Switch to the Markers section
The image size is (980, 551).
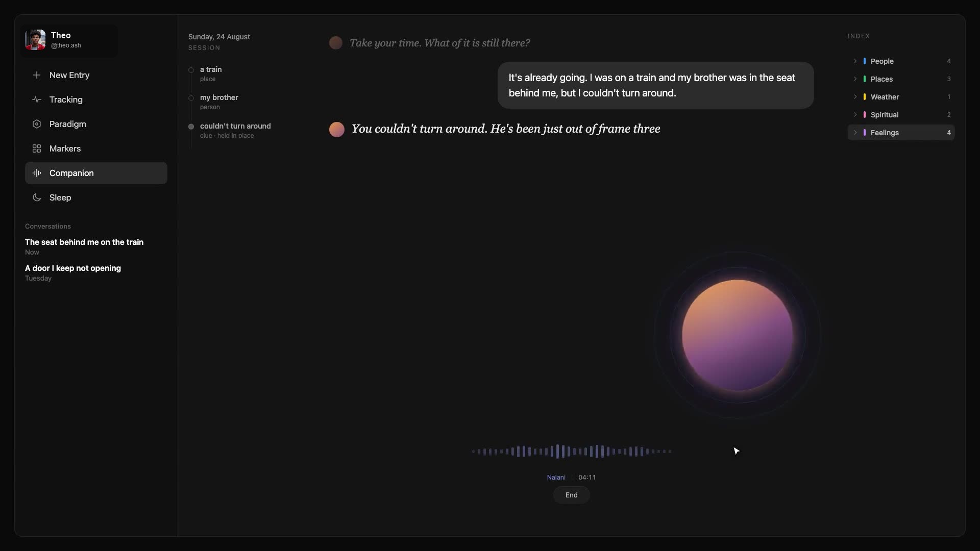click(96, 148)
